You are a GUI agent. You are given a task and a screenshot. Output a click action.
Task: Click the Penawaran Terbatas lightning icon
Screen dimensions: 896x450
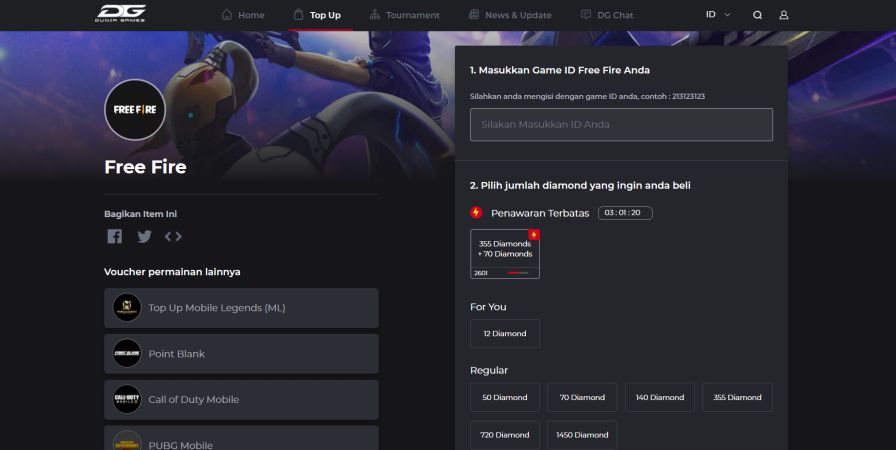[x=476, y=213]
